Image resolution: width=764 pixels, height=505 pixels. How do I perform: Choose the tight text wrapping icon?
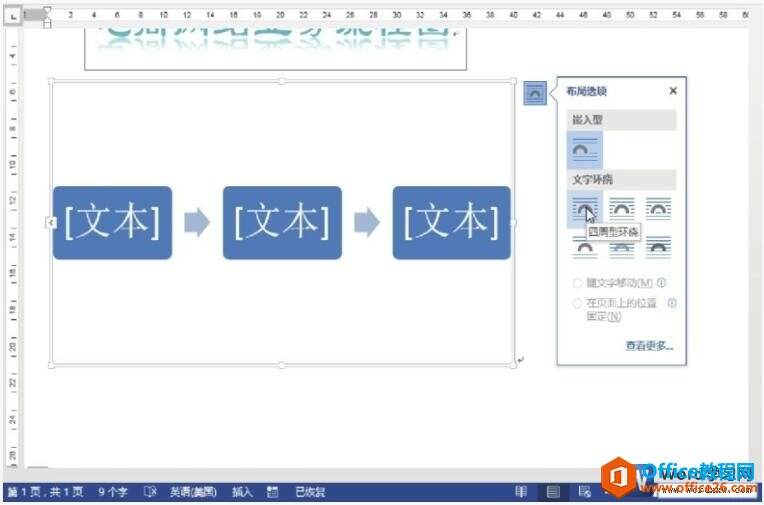[x=622, y=208]
